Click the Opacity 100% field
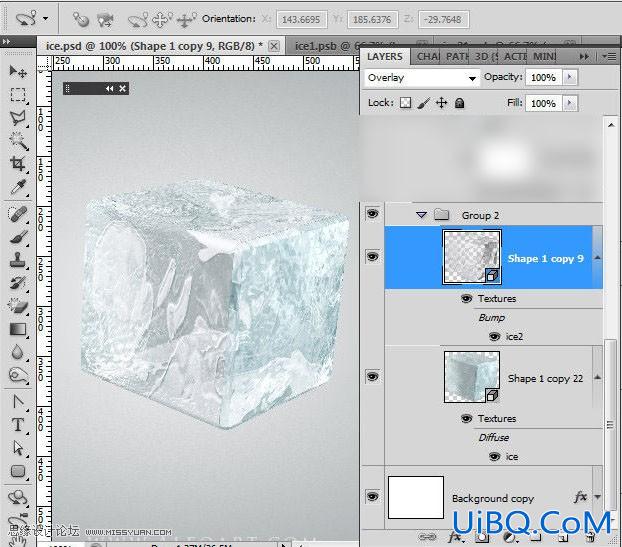This screenshot has width=622, height=547. click(543, 77)
